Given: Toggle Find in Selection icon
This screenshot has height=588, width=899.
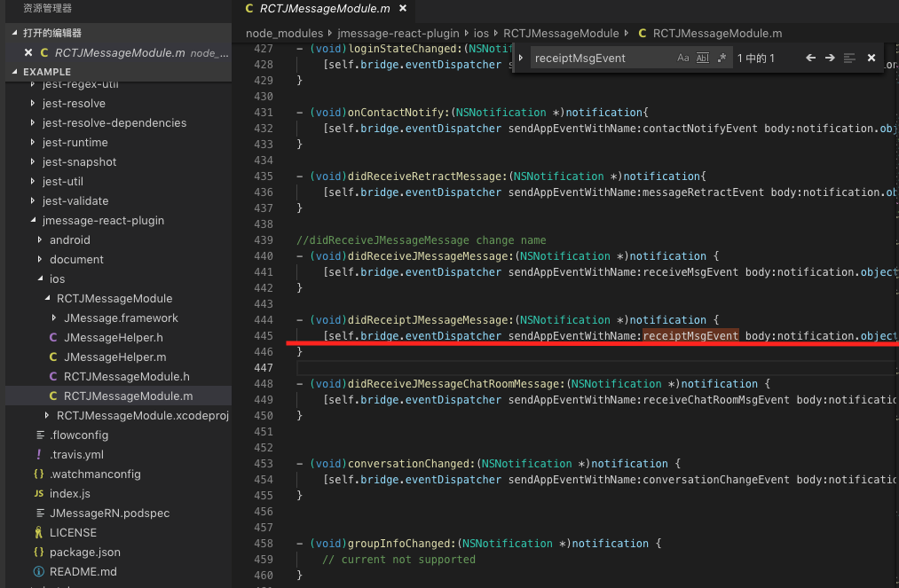Looking at the screenshot, I should pyautogui.click(x=849, y=58).
